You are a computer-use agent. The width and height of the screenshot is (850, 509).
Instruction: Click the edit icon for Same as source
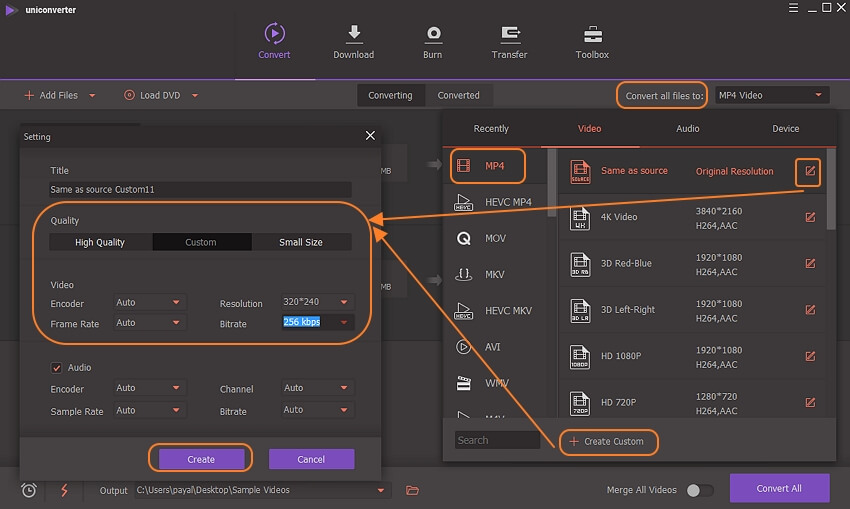(x=810, y=171)
